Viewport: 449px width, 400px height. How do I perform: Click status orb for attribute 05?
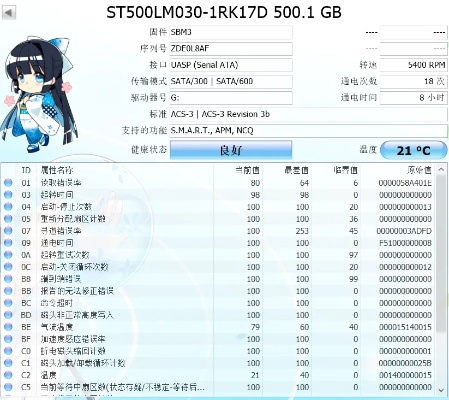click(x=8, y=219)
